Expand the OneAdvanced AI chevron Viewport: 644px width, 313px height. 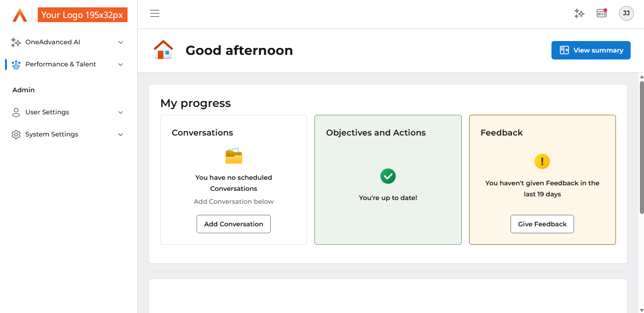[x=121, y=42]
